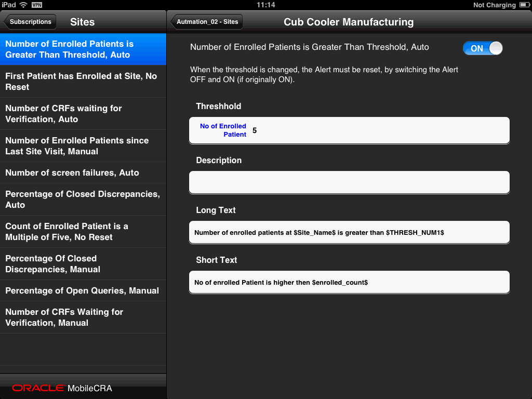
Task: Edit the Short Text field
Action: coord(349,282)
